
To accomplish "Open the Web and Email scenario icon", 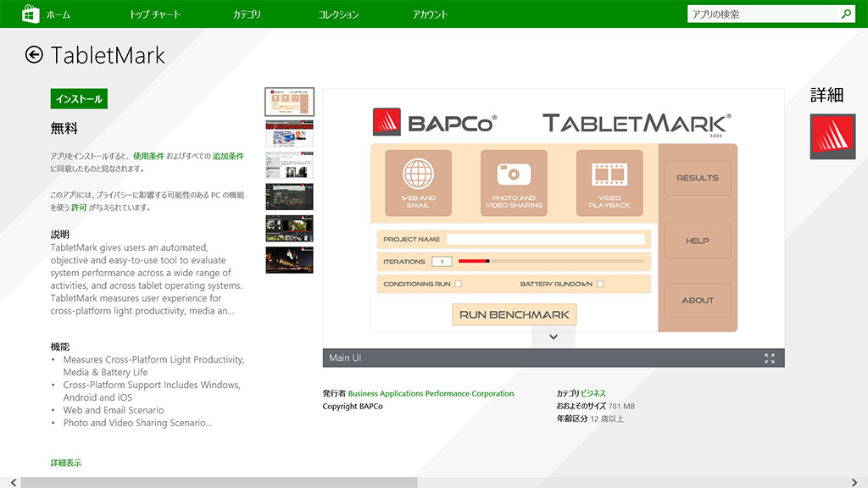I will point(418,183).
